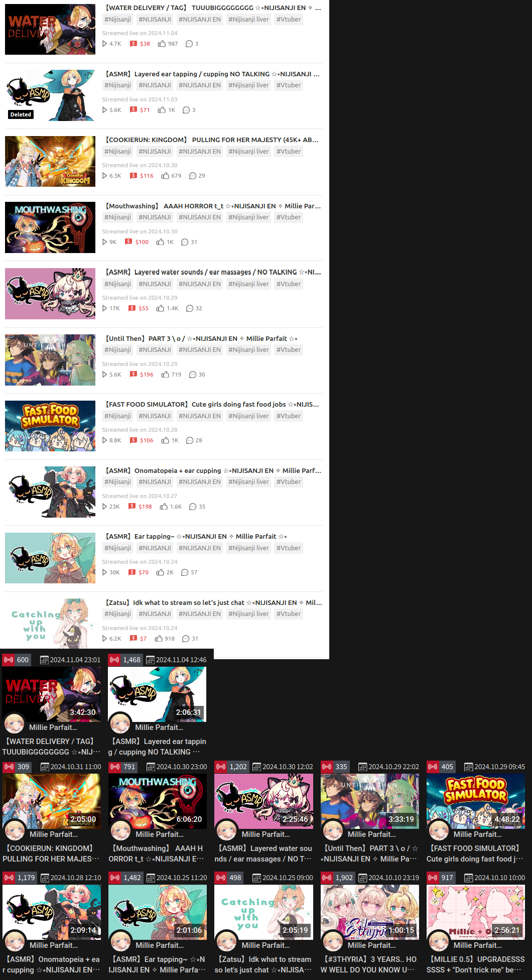Screen dimensions: 532x980
Task: Open the list title ASMR Layered water sounds
Action: click(213, 272)
